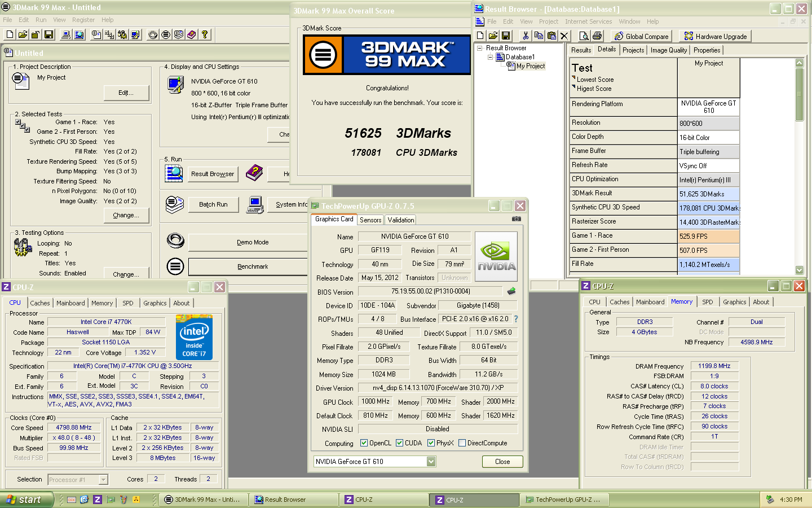812x508 pixels.
Task: Click Hardware Upgrade button
Action: (x=715, y=36)
